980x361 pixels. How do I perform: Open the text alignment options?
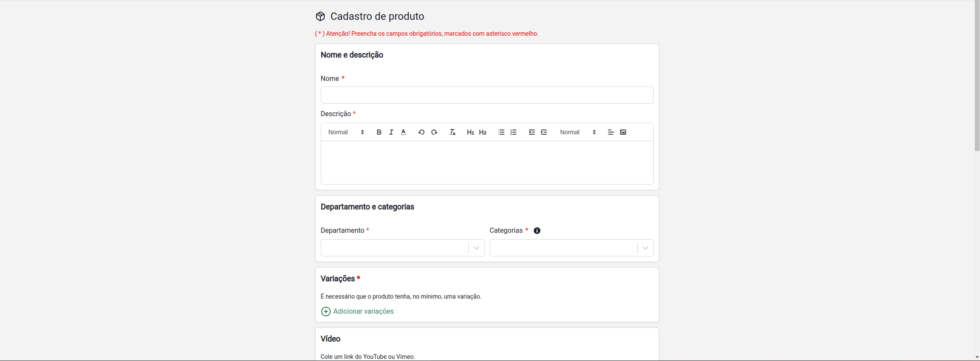tap(611, 132)
